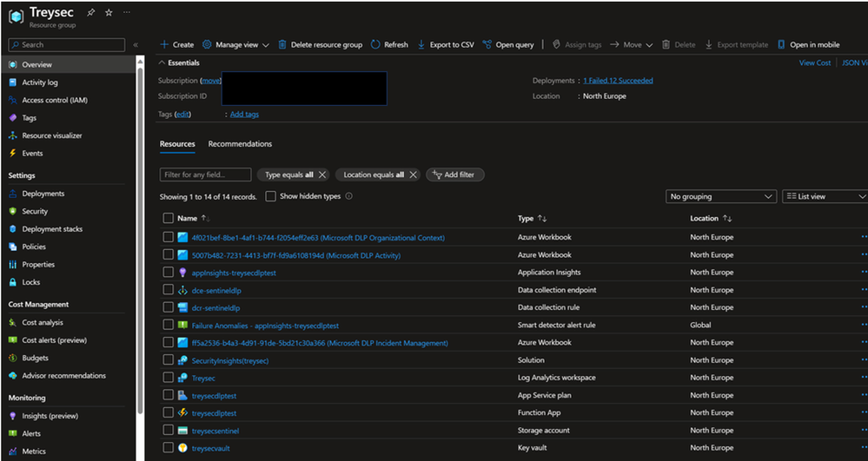Click the Tags edit link
The height and width of the screenshot is (461, 868).
click(x=182, y=114)
